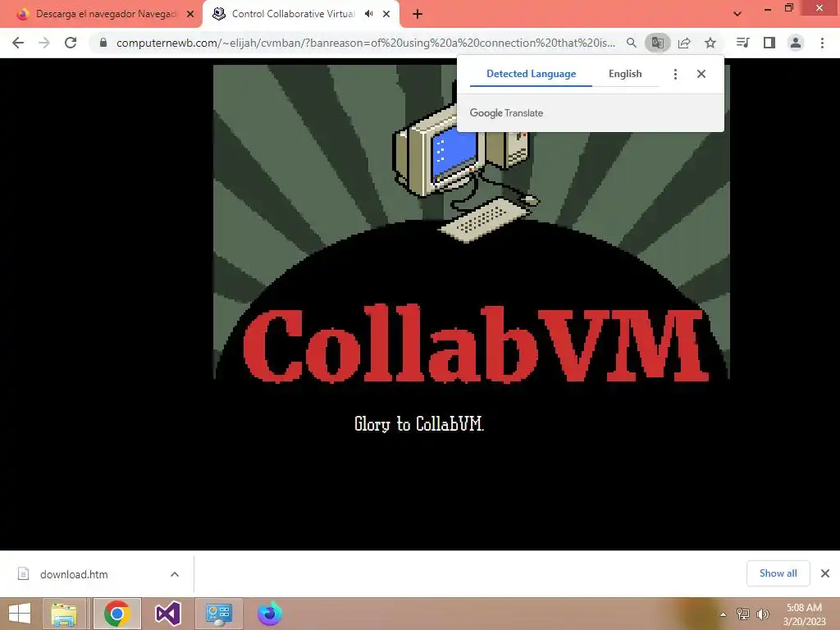Image resolution: width=840 pixels, height=630 pixels.
Task: Click the Google Translate logo text
Action: 506,113
